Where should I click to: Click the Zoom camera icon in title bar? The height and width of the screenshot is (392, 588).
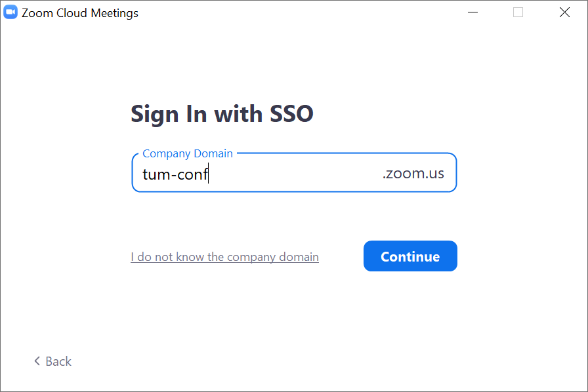10,12
